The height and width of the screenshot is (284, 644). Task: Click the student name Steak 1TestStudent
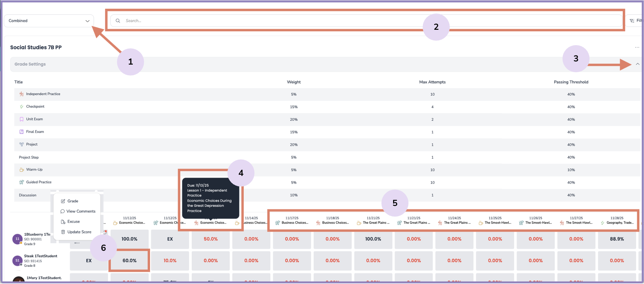point(40,256)
